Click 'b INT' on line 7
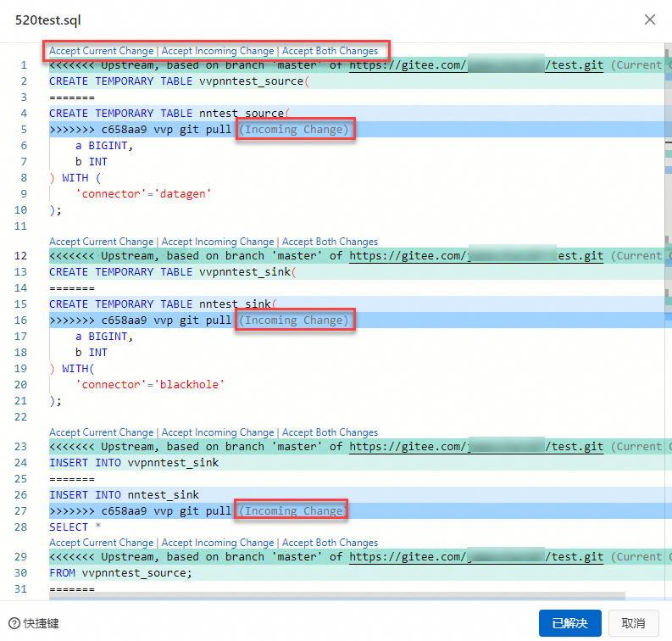This screenshot has height=641, width=672. coord(92,162)
